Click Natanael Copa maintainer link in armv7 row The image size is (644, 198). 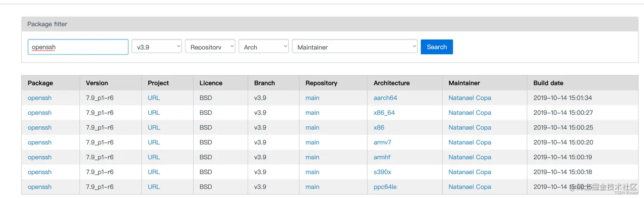point(469,142)
